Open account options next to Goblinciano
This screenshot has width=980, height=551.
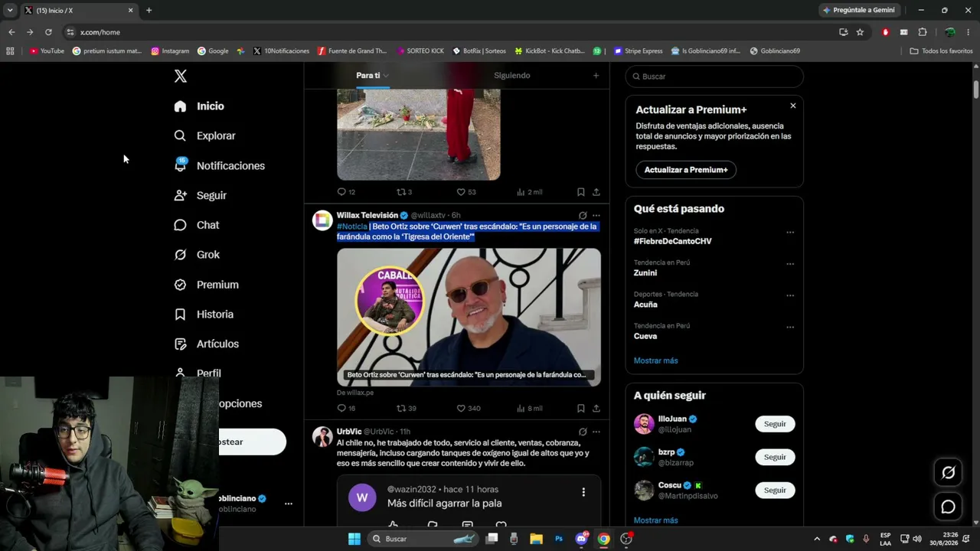pyautogui.click(x=289, y=504)
